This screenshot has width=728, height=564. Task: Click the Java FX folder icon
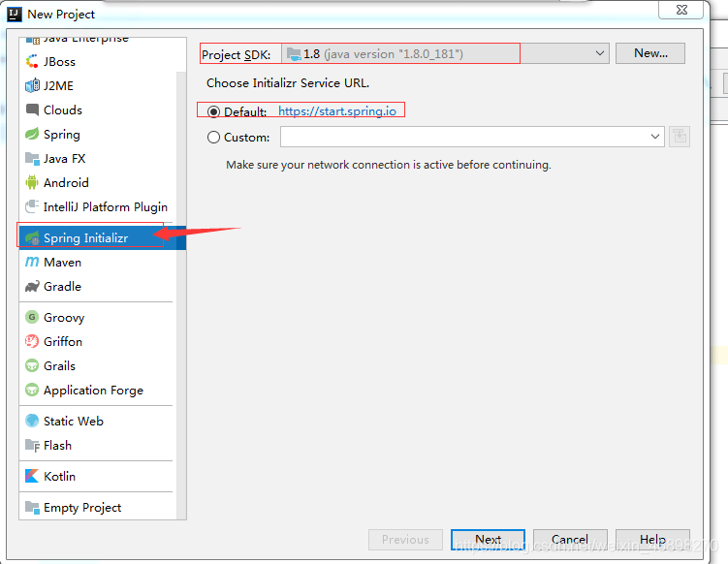(32, 158)
